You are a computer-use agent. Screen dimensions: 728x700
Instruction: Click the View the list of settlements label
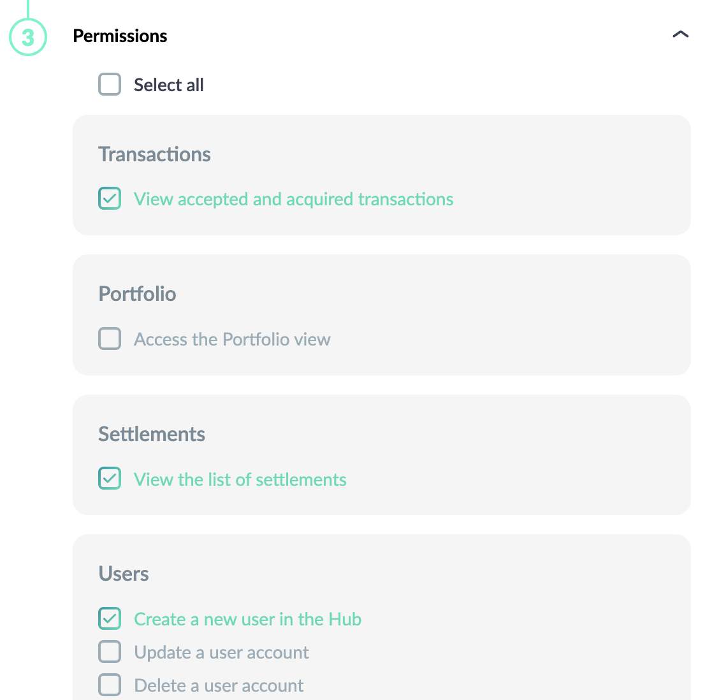coord(240,479)
